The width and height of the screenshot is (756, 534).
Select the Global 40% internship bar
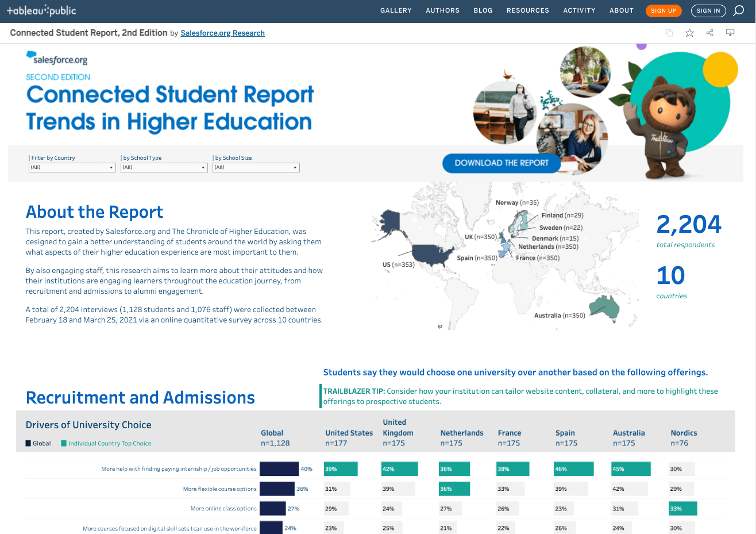tap(279, 469)
